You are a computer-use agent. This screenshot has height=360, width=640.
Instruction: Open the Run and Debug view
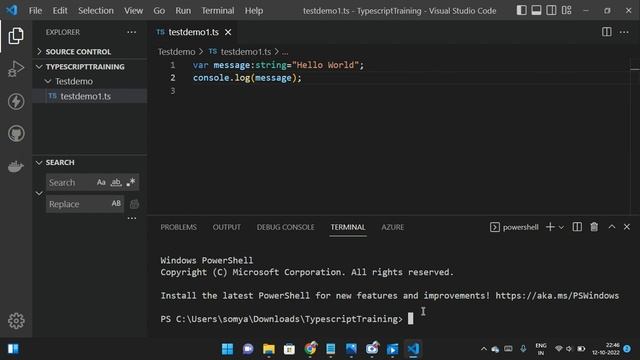[16, 69]
